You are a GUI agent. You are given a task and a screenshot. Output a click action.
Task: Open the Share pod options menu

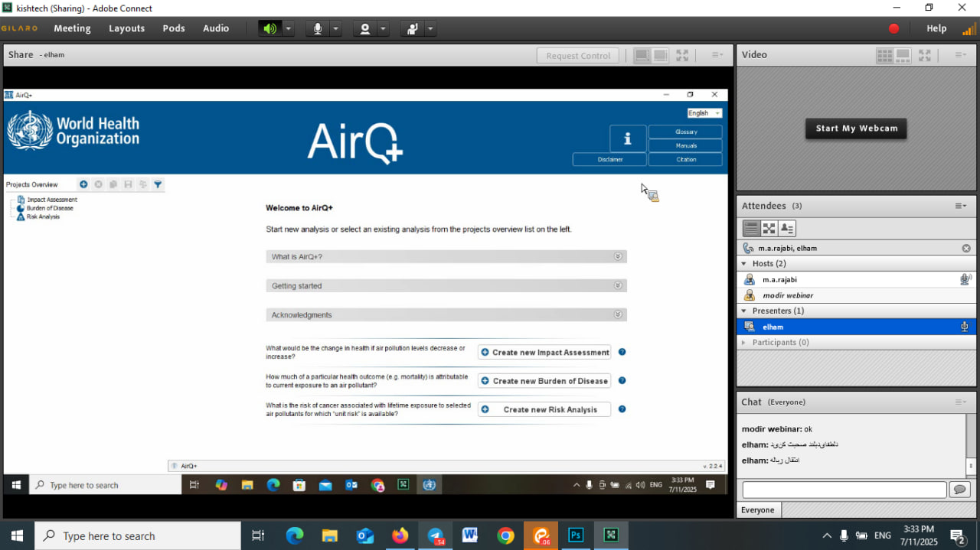717,55
